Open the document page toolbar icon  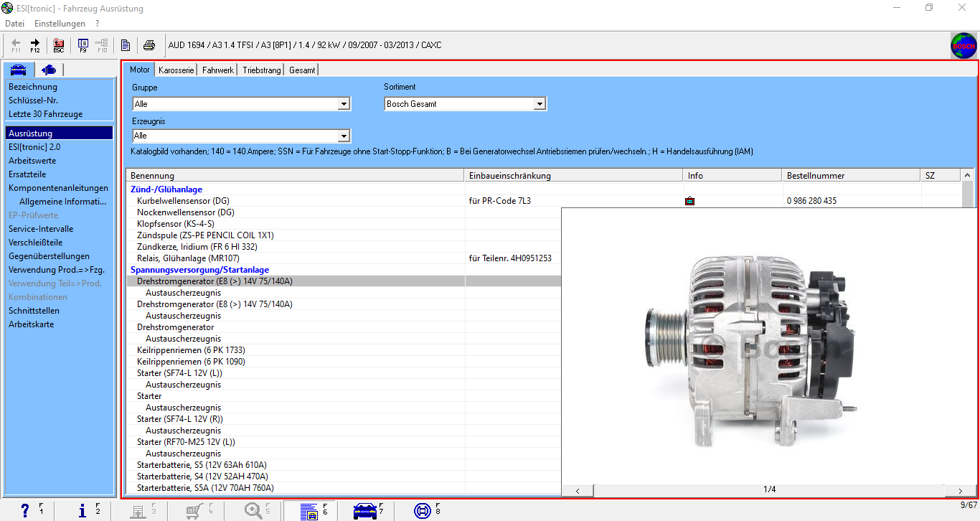click(x=126, y=45)
